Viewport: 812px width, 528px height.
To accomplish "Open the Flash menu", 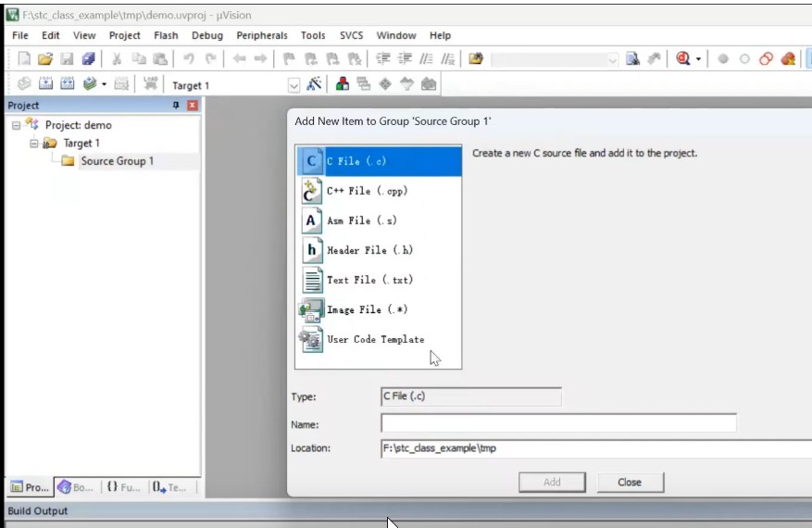I will click(x=166, y=35).
